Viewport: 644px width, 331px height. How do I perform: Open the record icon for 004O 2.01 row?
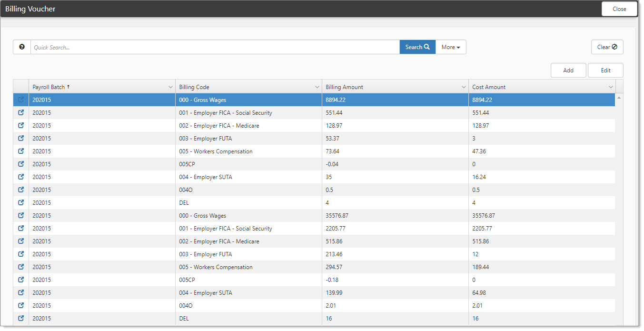[21, 306]
